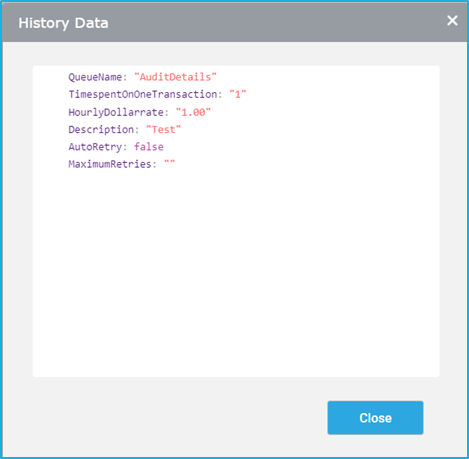Select the MaximumRetries key

point(110,164)
